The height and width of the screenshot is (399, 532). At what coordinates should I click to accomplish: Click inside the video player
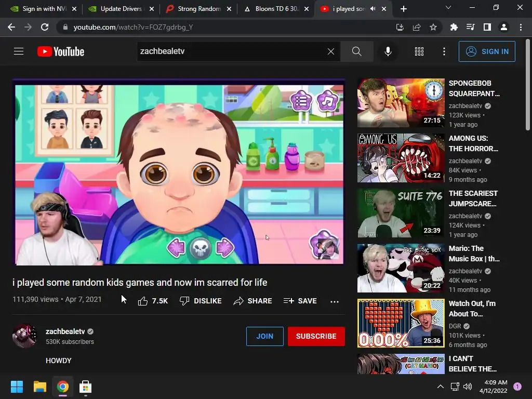[x=179, y=171]
